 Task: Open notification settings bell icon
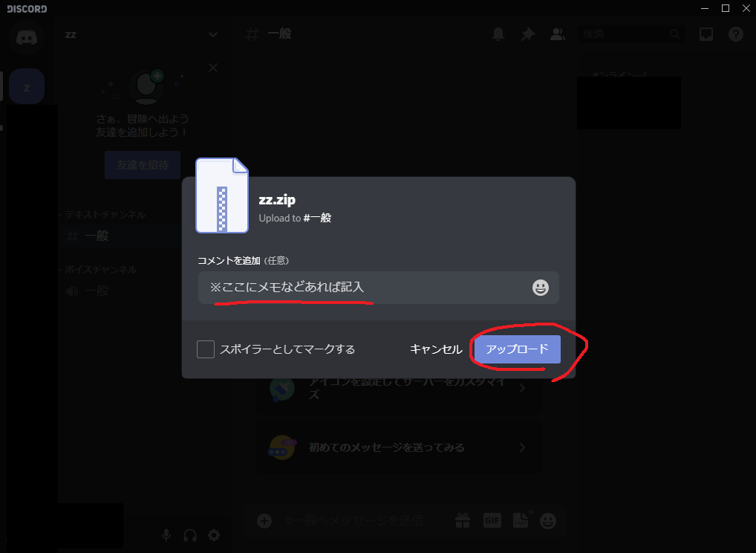(x=498, y=34)
